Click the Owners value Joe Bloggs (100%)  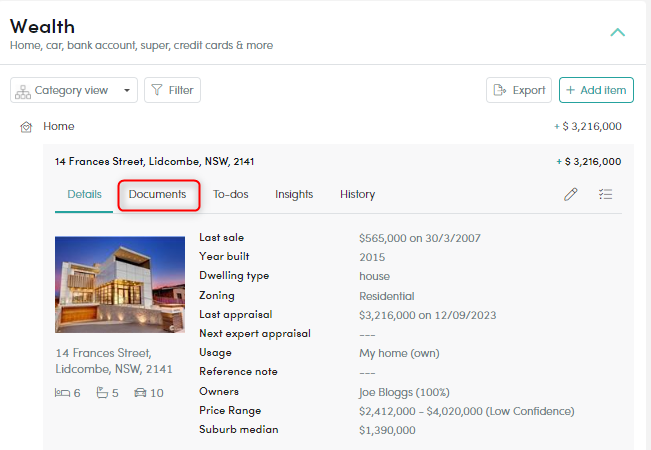[404, 392]
